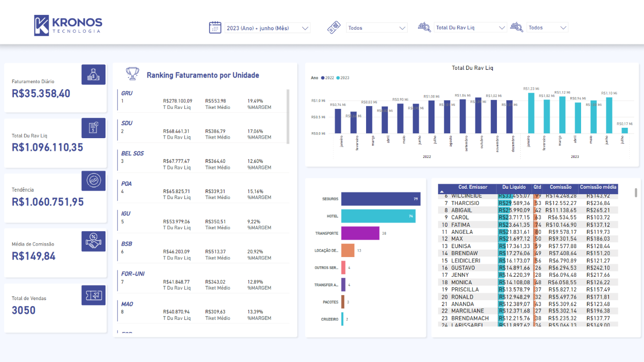Click the ABIGAIL row in the emissor table
644x362 pixels.
[528, 210]
